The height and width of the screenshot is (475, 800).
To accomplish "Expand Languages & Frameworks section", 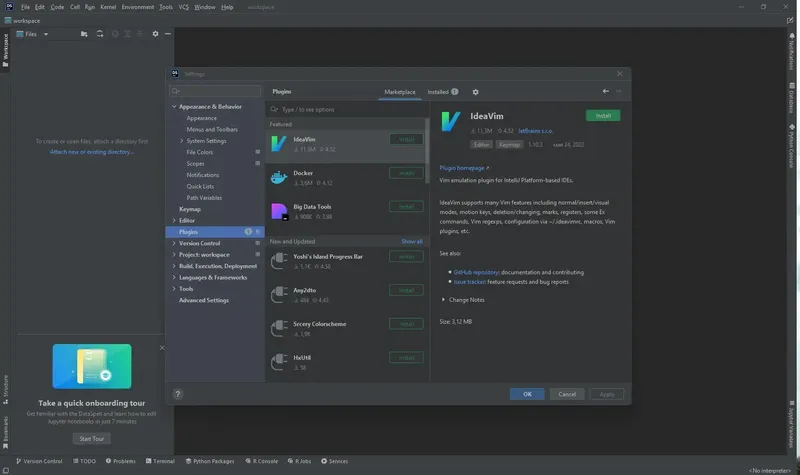I will [174, 278].
